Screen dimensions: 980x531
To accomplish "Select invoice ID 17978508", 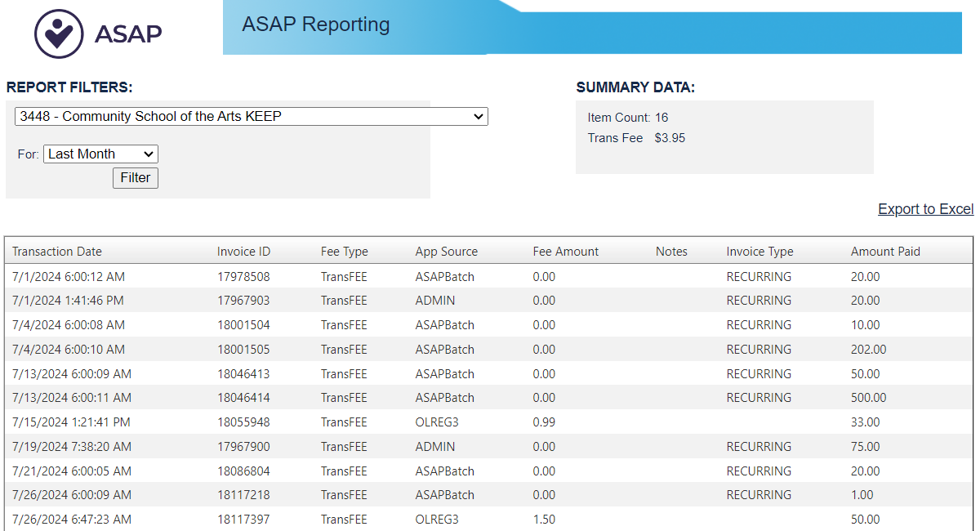I will pyautogui.click(x=243, y=276).
